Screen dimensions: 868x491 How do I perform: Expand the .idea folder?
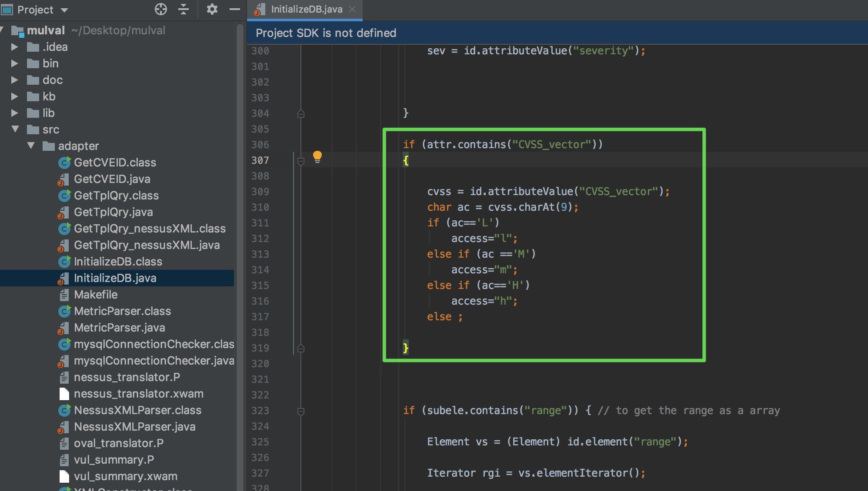pos(14,46)
